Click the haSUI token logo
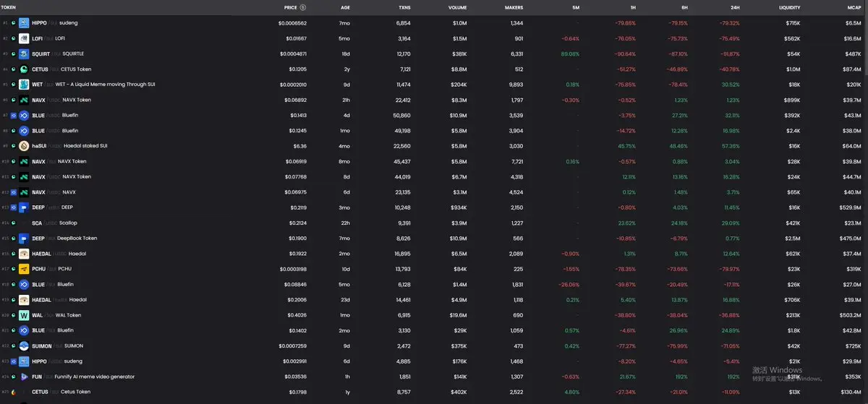This screenshot has height=404, width=868. pos(24,146)
